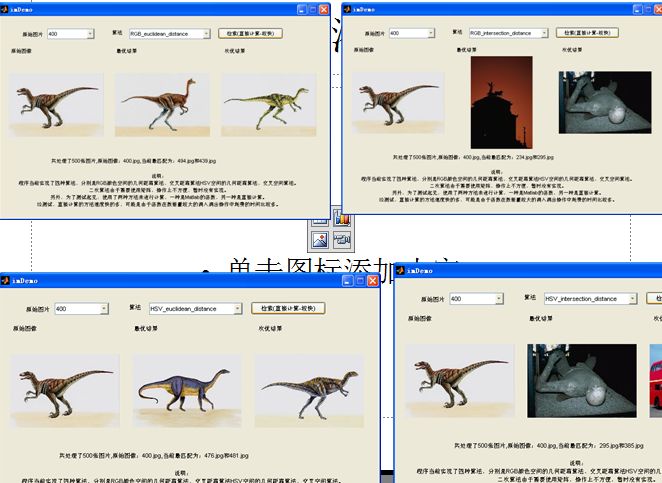Minimize the RGB_euclidean_distance imDemo window
Image resolution: width=662 pixels, height=483 pixels.
tap(301, 9)
